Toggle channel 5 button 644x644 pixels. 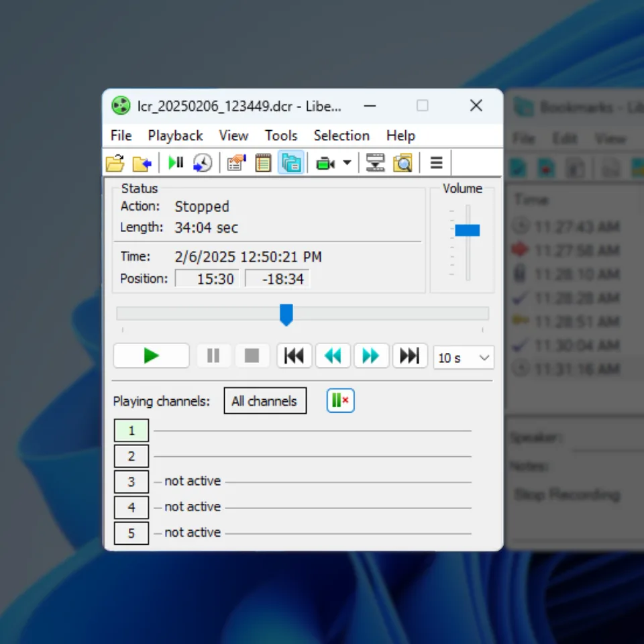131,533
